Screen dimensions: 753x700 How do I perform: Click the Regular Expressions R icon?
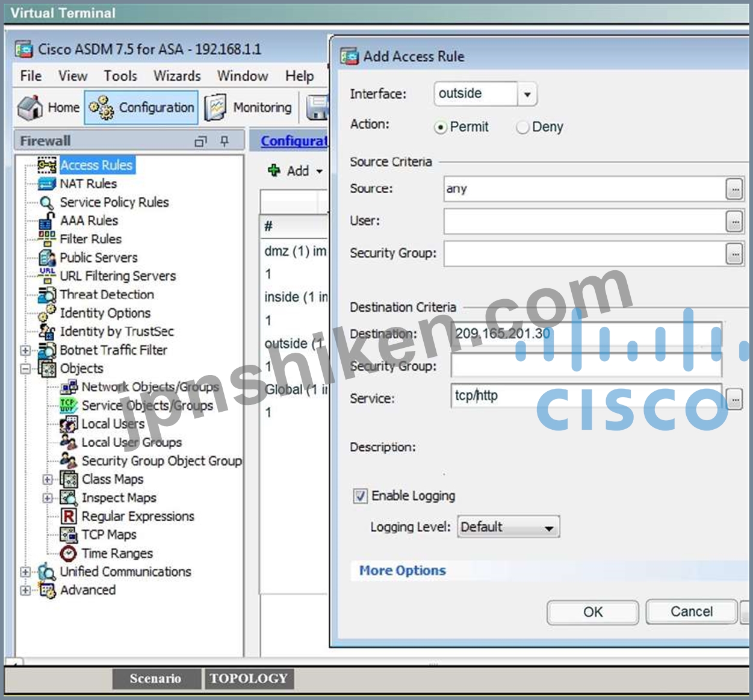(69, 516)
